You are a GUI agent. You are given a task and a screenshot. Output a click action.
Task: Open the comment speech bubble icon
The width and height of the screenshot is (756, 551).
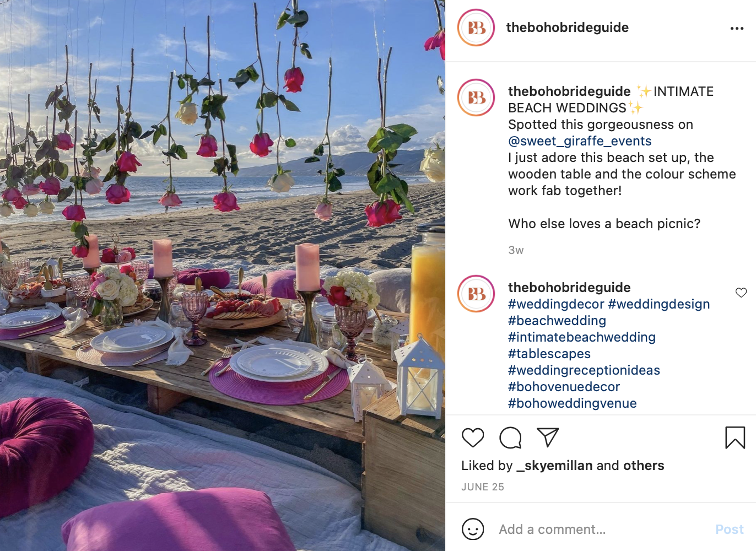coord(510,437)
